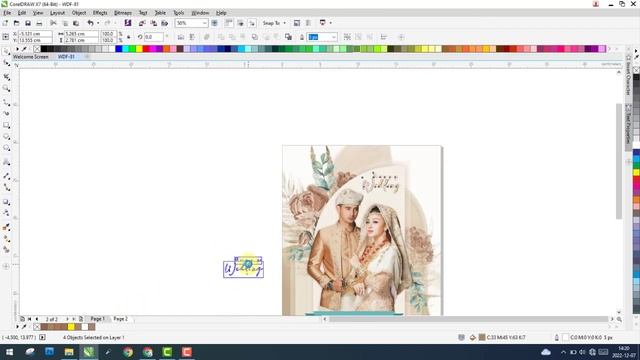Expand the document palette flyout arrow
The image size is (640, 360).
click(17, 327)
